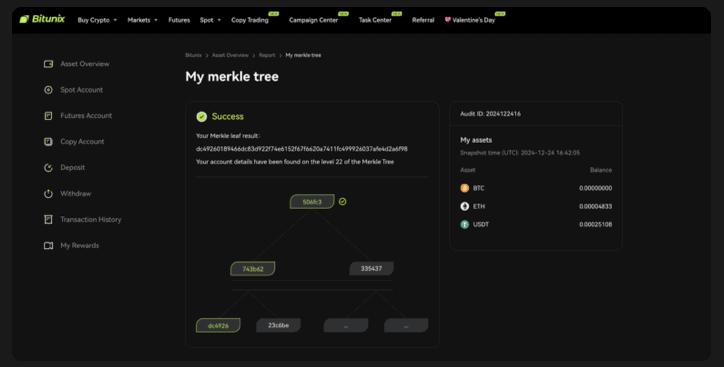Click the ETH balance 0.00004833
Viewport: 724px width, 367px height.
click(596, 206)
